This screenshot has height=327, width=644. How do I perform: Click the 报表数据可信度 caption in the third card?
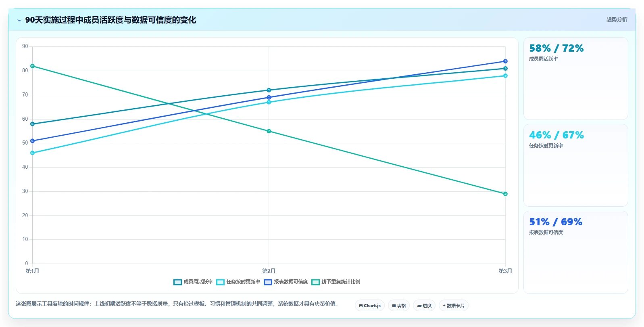click(546, 233)
